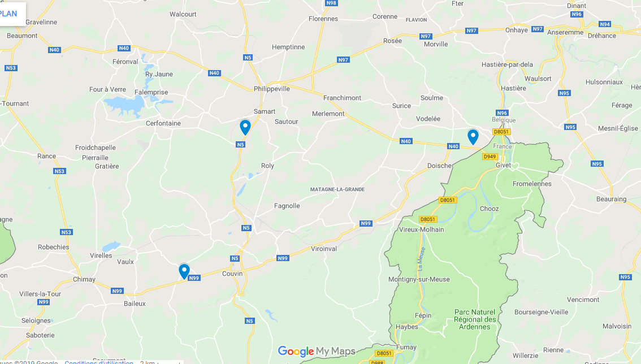Click the Parc Naturel Régional des Ardennes label
The width and height of the screenshot is (641, 364).
point(475,319)
